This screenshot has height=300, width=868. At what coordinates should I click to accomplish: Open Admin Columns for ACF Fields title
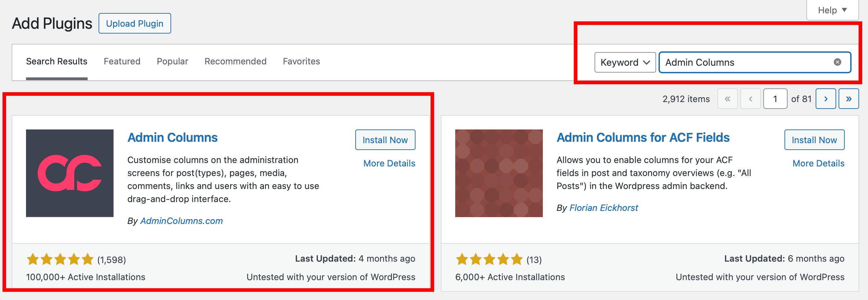643,137
